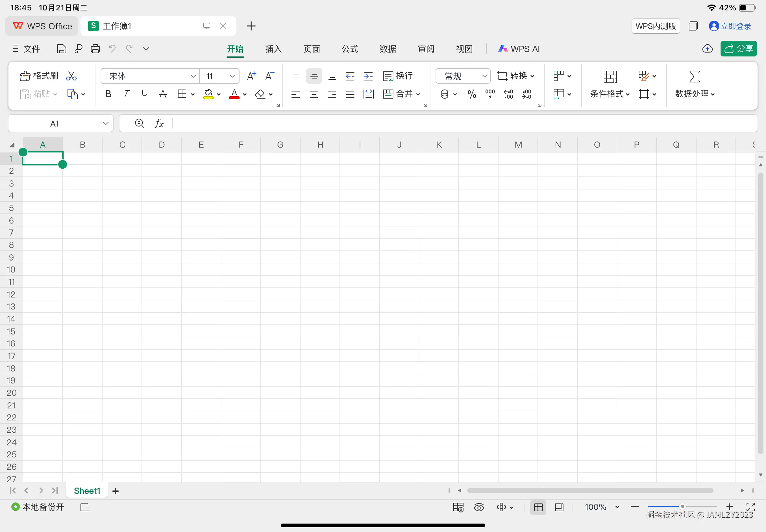Switch to the Insert (插入) tab
This screenshot has width=766, height=532.
(x=273, y=49)
